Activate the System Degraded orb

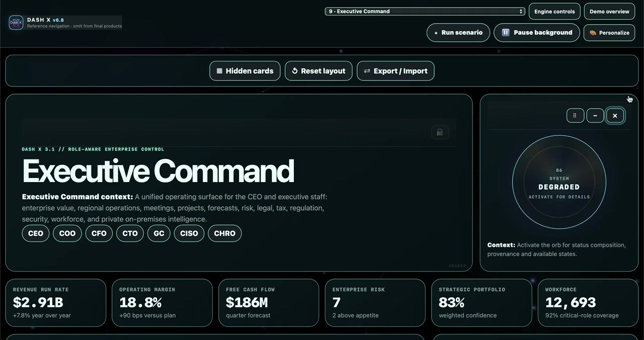[x=559, y=182]
